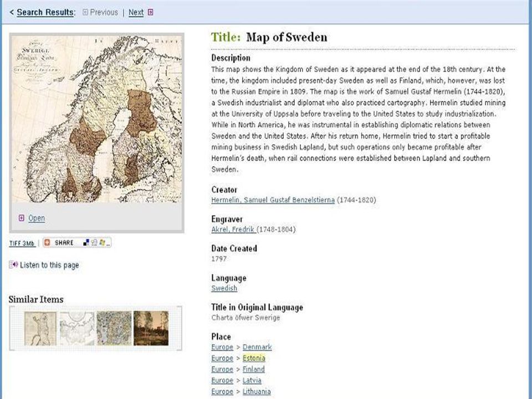Click the icon beside the Open link
Viewport: 532px width, 399px height.
click(x=22, y=218)
